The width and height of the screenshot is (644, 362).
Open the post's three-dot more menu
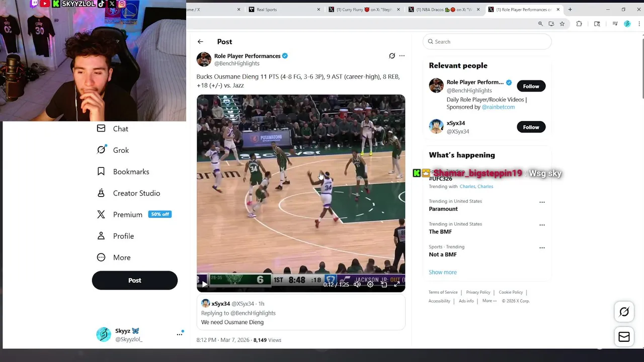tap(402, 56)
